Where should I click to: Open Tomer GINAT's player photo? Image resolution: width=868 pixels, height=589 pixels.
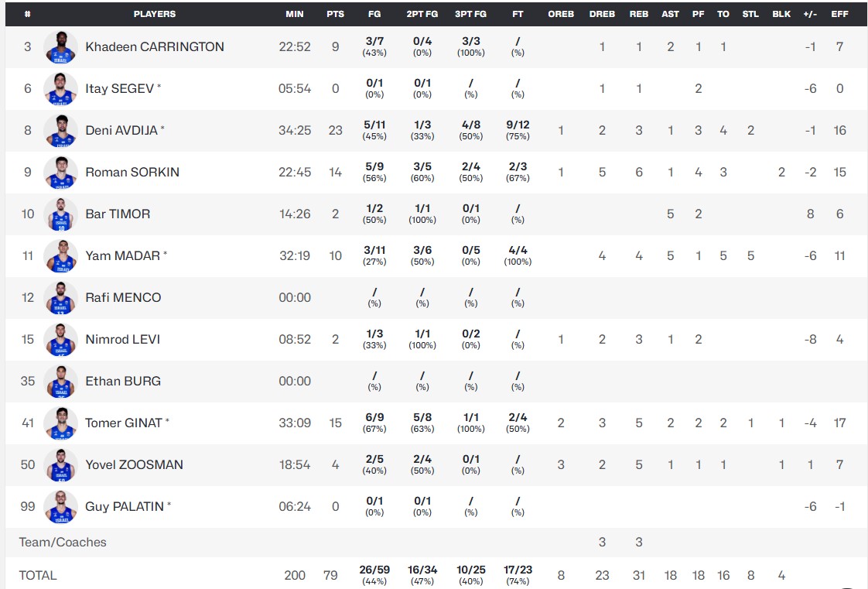tap(60, 423)
